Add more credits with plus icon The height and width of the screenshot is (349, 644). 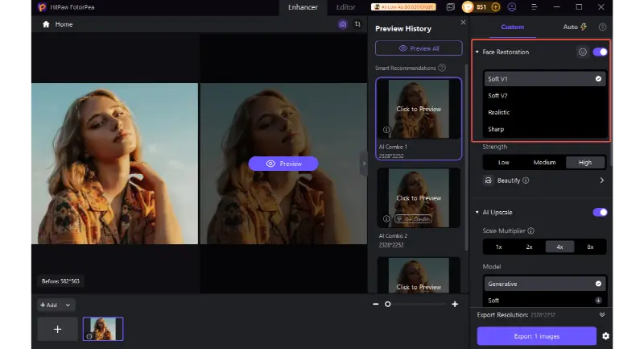(x=496, y=7)
